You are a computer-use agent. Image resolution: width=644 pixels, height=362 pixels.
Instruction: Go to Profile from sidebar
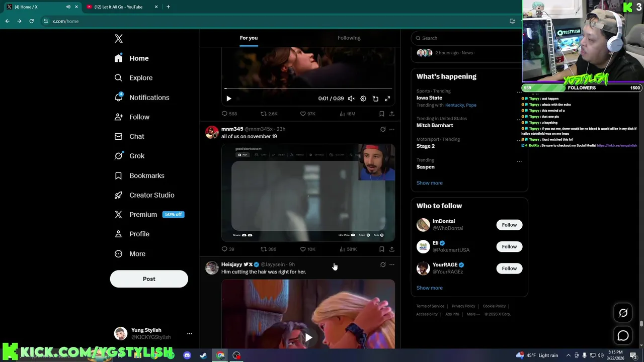[x=132, y=234]
